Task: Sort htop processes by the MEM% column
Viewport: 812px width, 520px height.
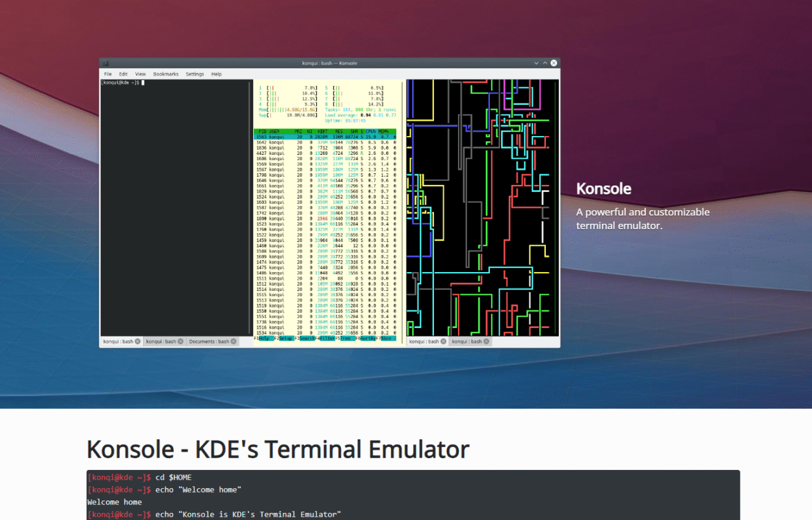Action: click(385, 131)
